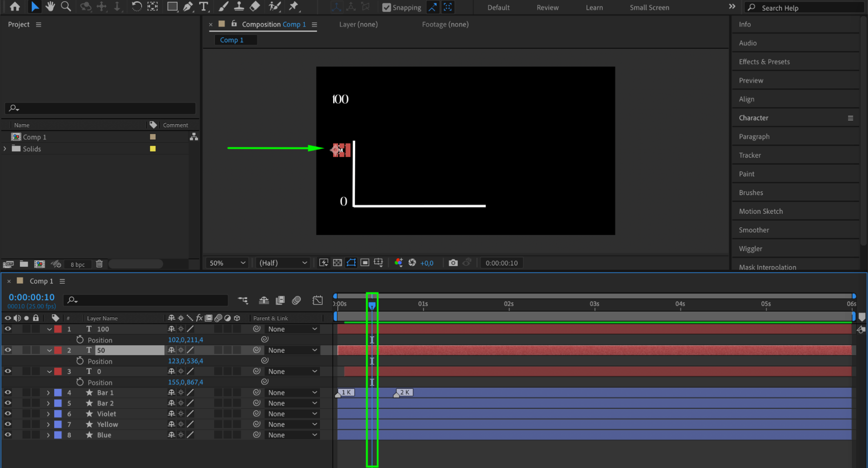The image size is (868, 468).
Task: Click the yellow label swatch for Solids
Action: tap(153, 149)
